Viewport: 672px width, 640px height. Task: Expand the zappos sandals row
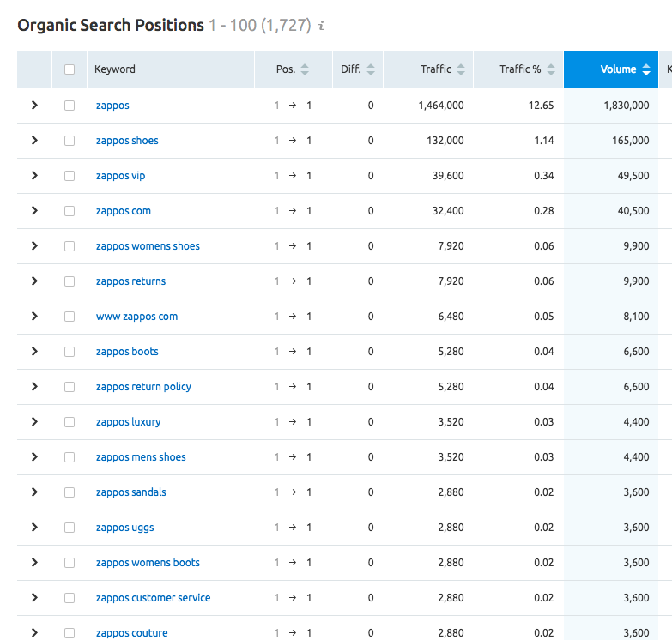(34, 492)
